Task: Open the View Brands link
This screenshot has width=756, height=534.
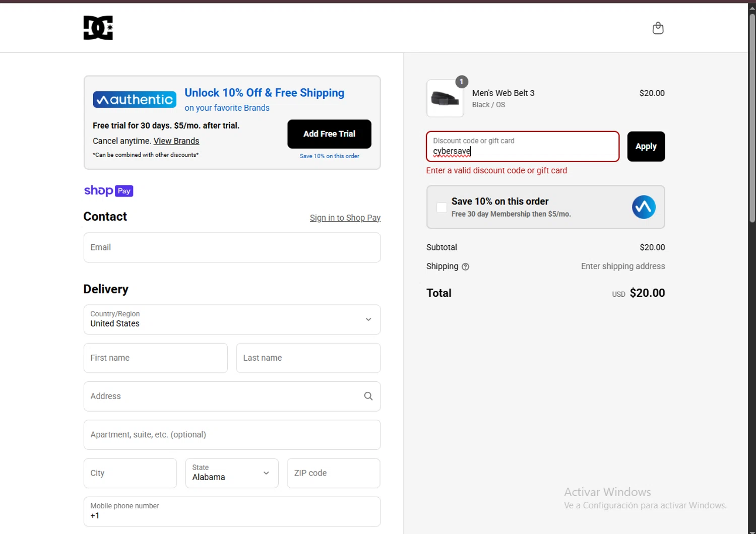Action: 176,141
